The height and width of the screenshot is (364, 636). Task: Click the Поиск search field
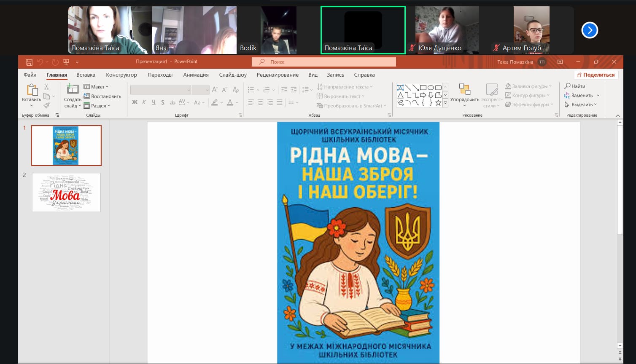[x=324, y=62]
